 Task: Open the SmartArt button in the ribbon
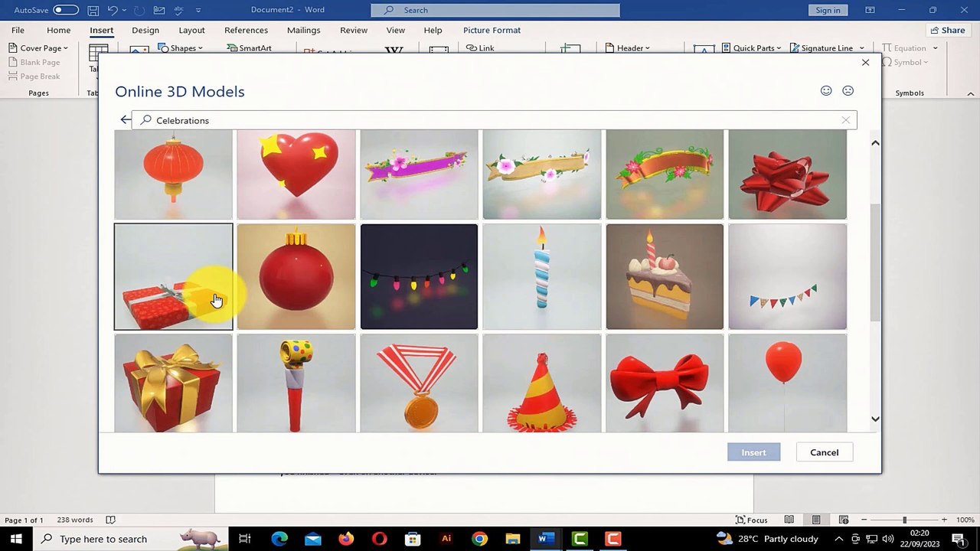point(250,48)
